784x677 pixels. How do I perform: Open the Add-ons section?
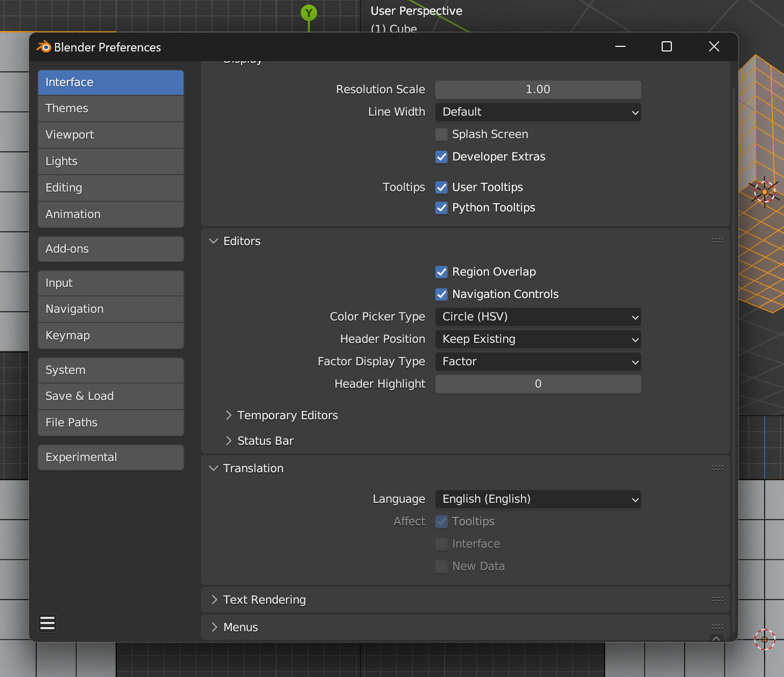click(111, 249)
